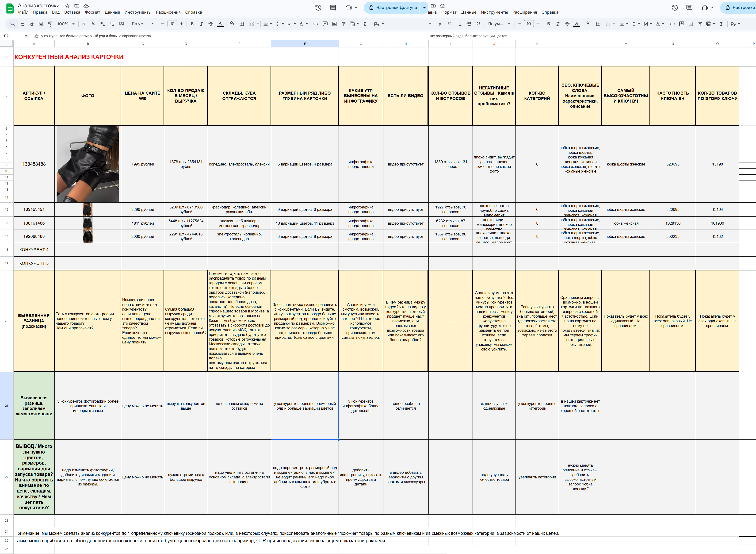Click the black-underlined text color A button

coord(220,24)
